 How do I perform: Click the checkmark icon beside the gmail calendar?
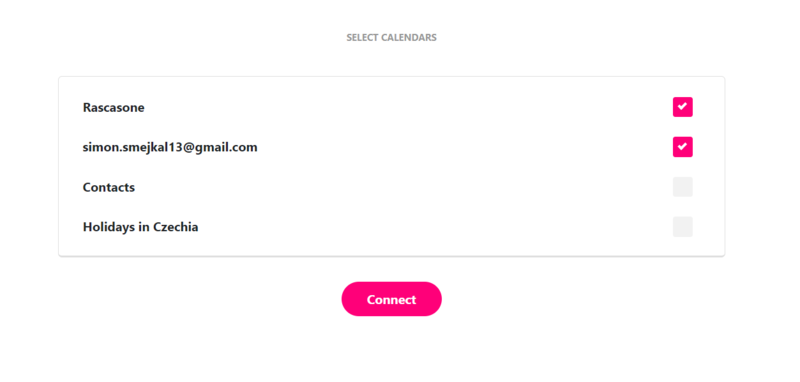coord(683,147)
